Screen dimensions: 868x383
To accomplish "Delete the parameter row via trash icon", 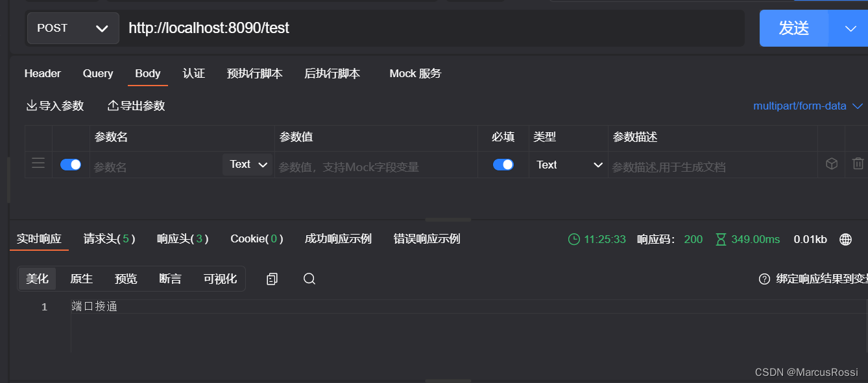I will (x=858, y=163).
